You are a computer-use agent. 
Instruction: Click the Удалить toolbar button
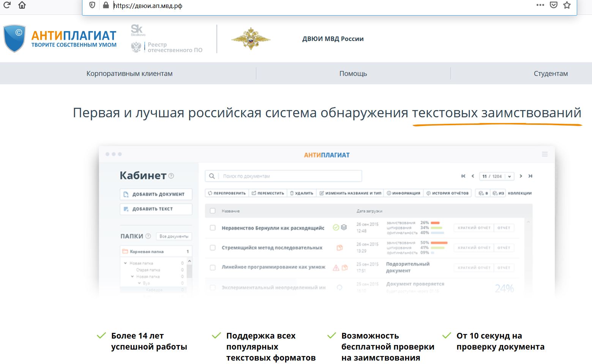coord(302,193)
